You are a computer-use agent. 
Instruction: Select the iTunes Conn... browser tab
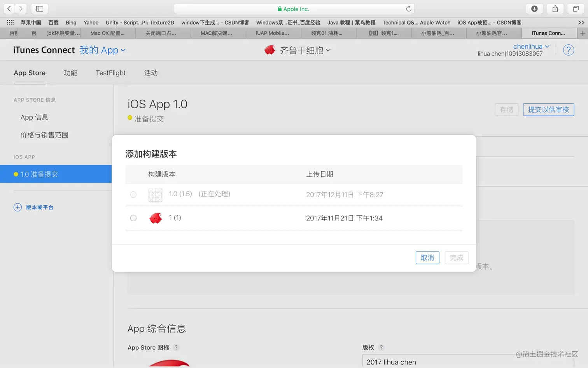548,33
